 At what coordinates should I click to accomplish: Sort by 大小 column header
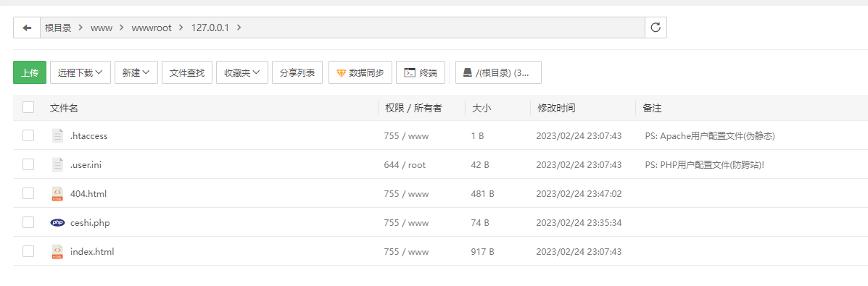(481, 108)
